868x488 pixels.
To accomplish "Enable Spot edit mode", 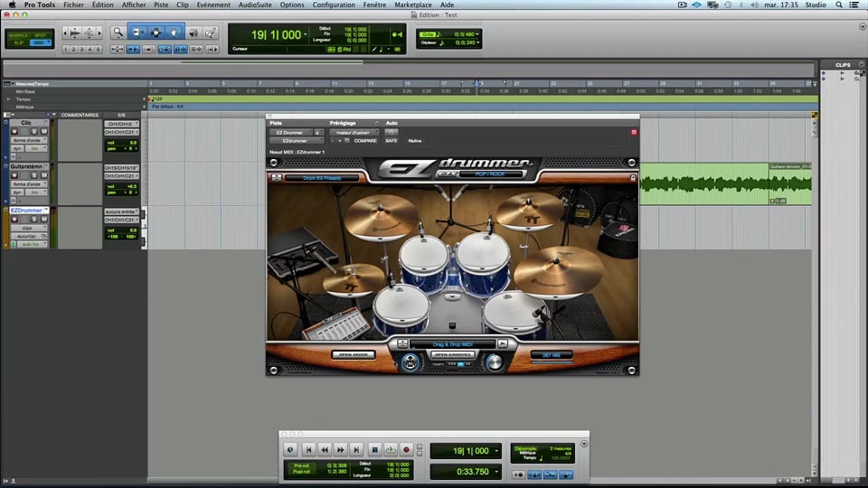I will pyautogui.click(x=41, y=35).
